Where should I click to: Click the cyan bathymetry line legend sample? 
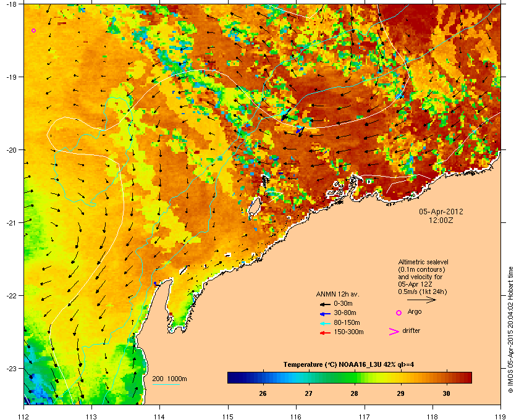pyautogui.click(x=166, y=385)
